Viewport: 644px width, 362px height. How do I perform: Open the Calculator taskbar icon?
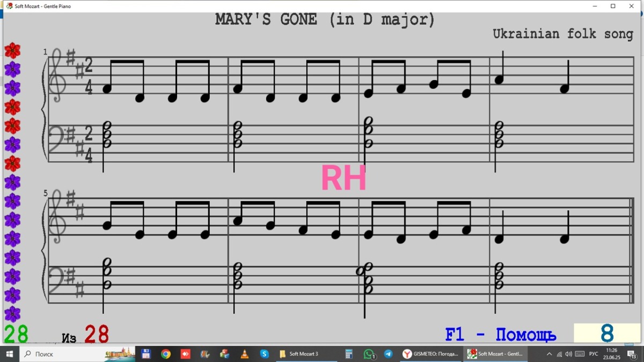(349, 354)
